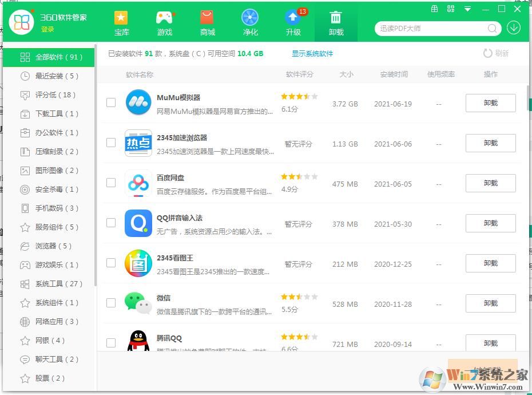The image size is (532, 395).
Task: Click the skin theme icon in title bar
Action: (451, 9)
